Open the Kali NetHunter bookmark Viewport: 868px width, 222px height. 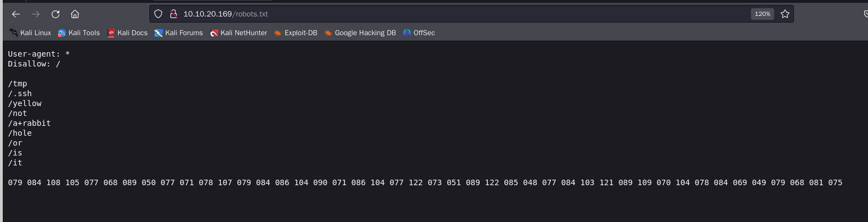tap(238, 33)
